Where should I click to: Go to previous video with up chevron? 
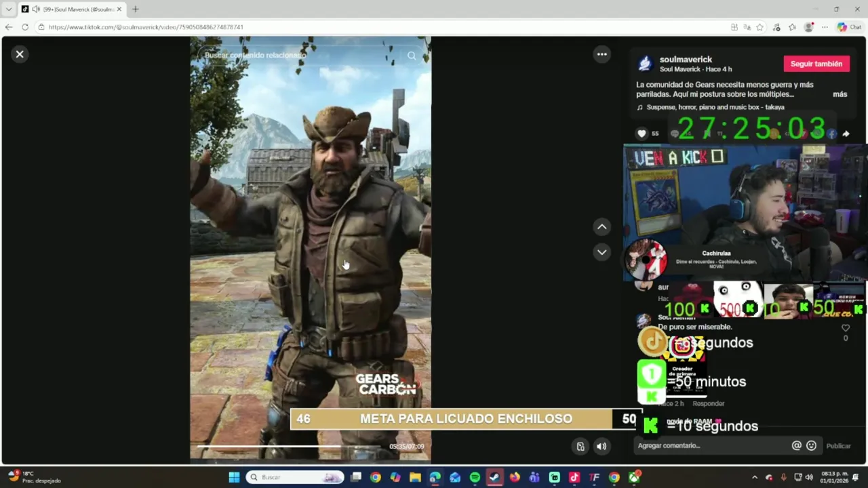click(x=601, y=227)
